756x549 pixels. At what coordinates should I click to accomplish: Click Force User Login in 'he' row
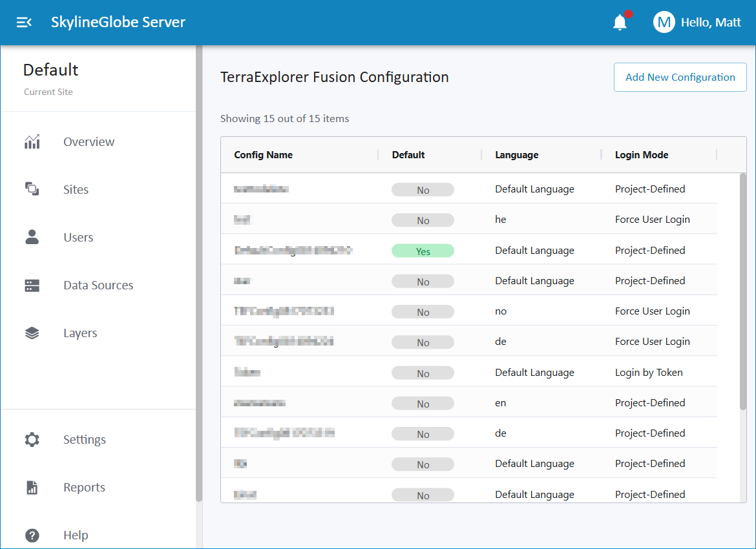(652, 220)
